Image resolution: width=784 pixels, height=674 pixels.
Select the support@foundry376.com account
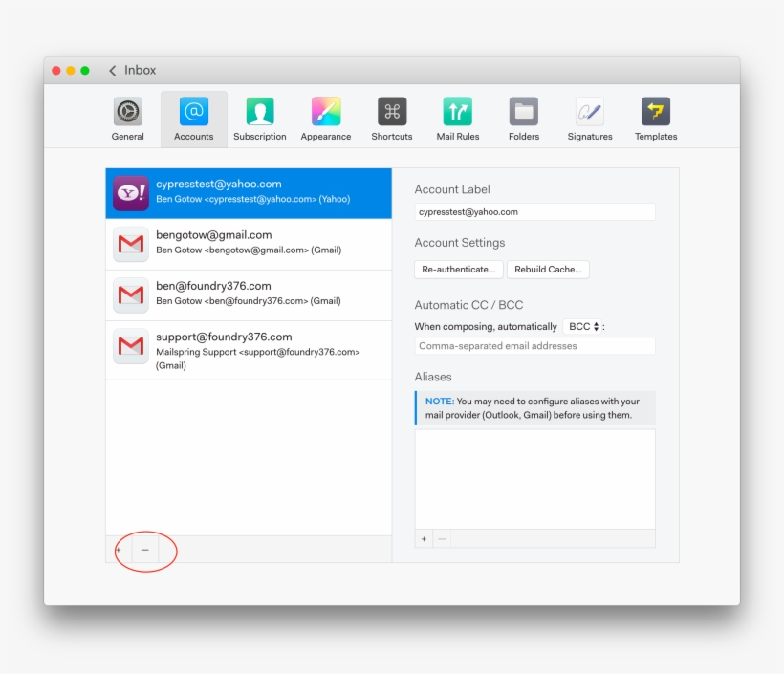(x=249, y=350)
